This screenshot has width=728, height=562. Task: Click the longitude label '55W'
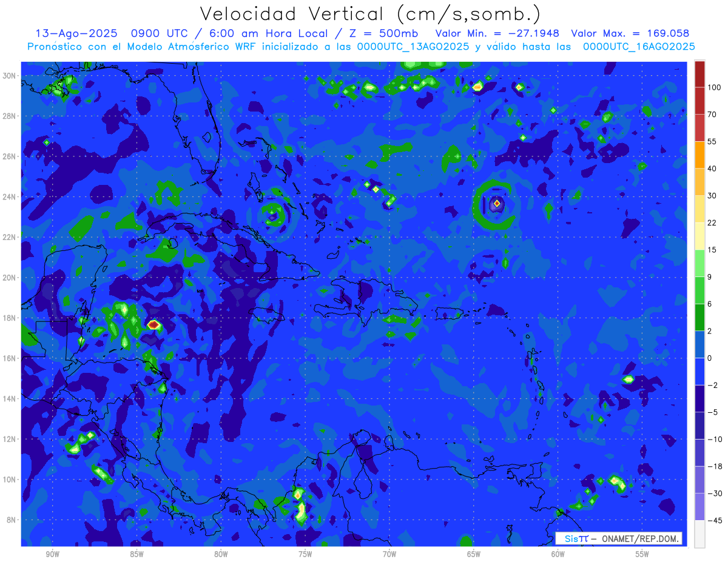point(642,554)
